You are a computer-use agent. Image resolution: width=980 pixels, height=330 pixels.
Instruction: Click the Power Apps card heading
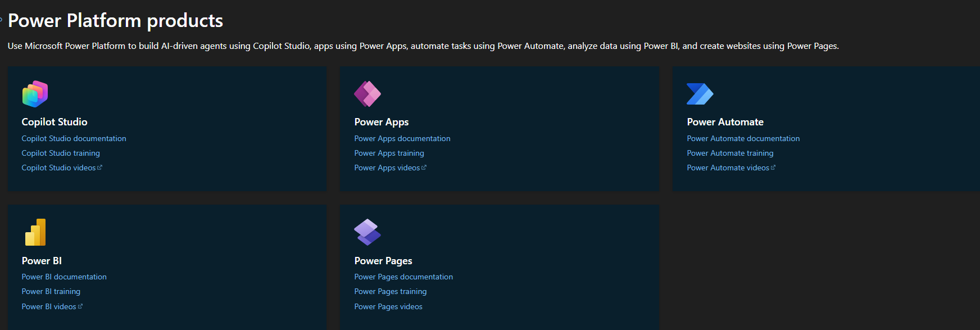tap(382, 122)
